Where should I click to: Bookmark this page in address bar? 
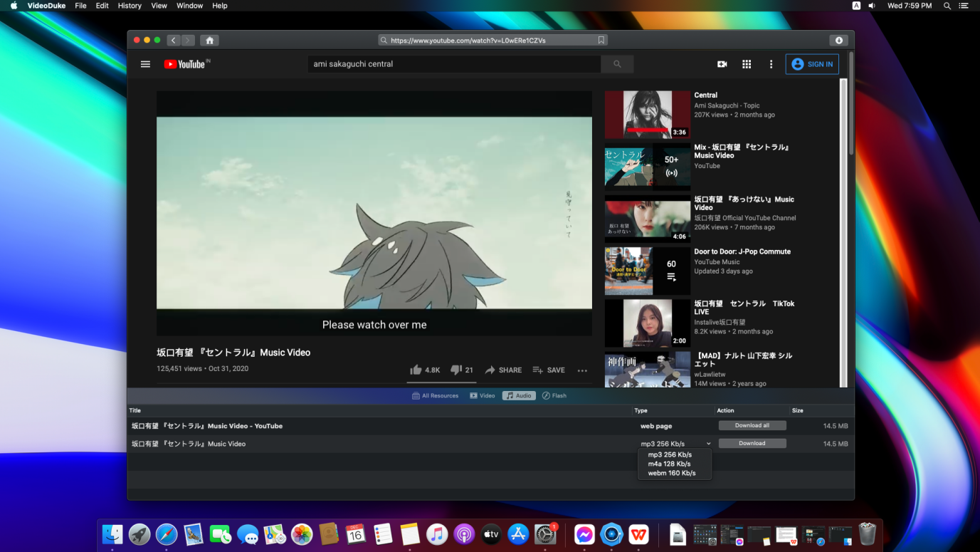click(x=601, y=41)
